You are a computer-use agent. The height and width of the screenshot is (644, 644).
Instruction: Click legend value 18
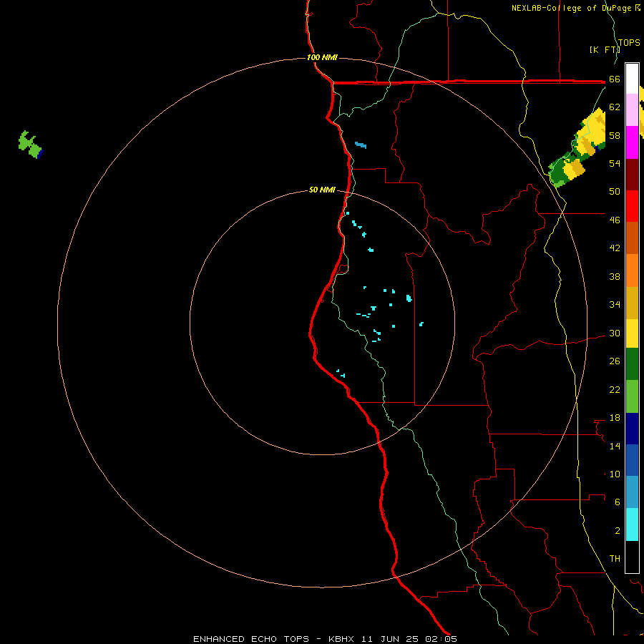(615, 418)
